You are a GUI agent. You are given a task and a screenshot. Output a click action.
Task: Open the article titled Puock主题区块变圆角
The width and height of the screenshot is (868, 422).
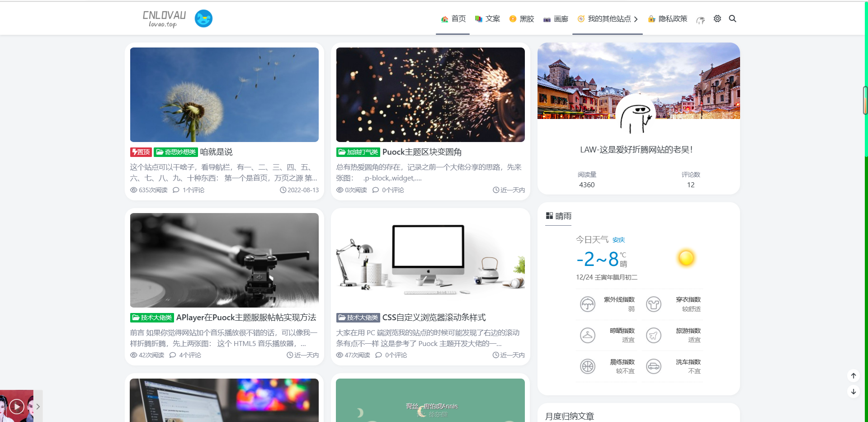422,152
